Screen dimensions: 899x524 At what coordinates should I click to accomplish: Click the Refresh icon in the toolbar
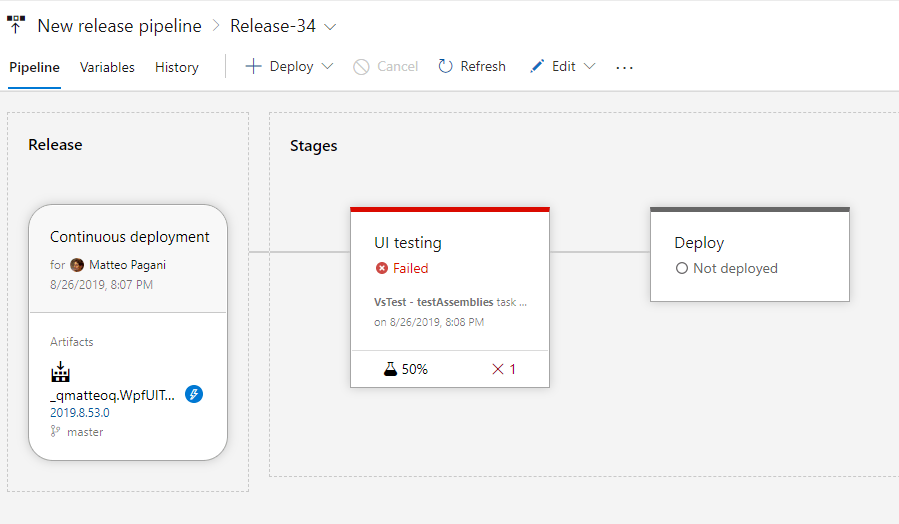point(446,67)
